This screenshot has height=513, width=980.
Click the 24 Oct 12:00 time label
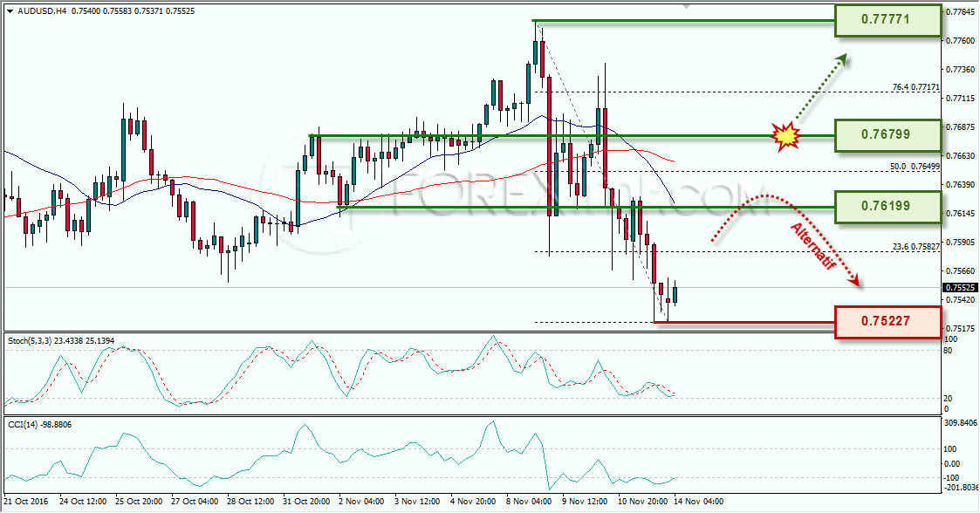pyautogui.click(x=83, y=501)
